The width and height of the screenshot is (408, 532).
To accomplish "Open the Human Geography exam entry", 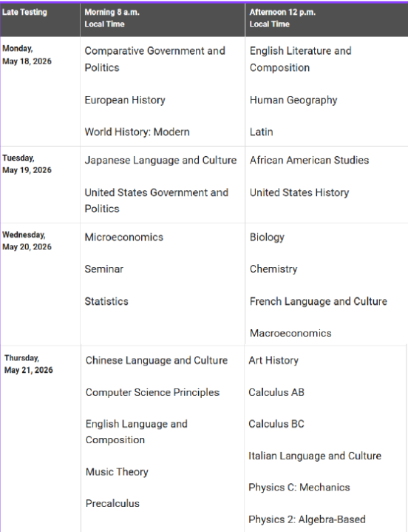I will click(x=293, y=100).
